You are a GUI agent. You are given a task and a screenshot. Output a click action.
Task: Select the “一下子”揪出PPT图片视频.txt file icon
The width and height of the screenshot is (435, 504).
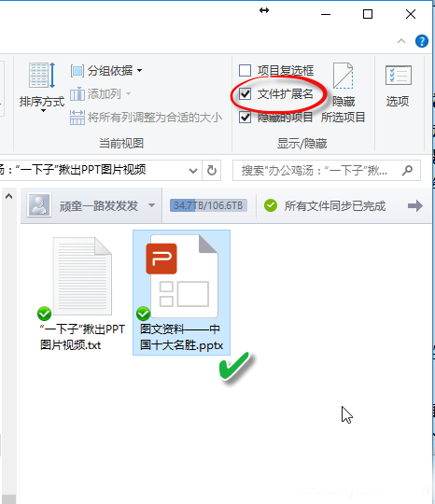[x=82, y=276]
